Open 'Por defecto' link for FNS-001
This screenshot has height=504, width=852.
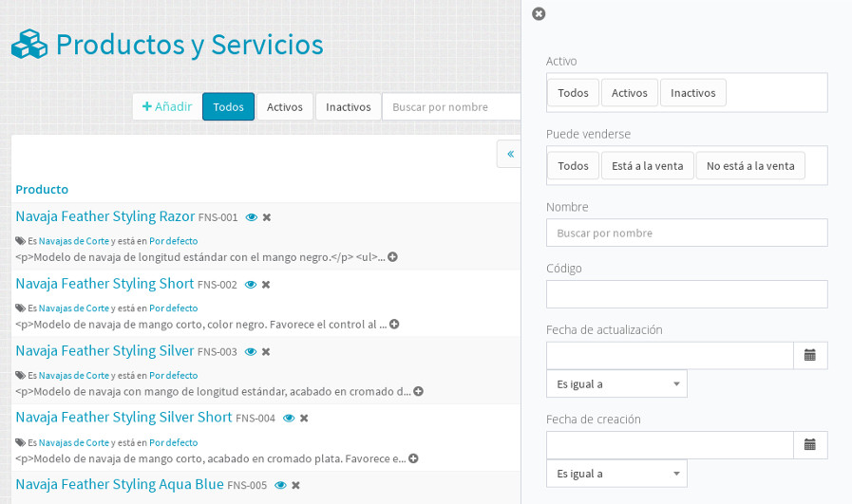pyautogui.click(x=173, y=241)
